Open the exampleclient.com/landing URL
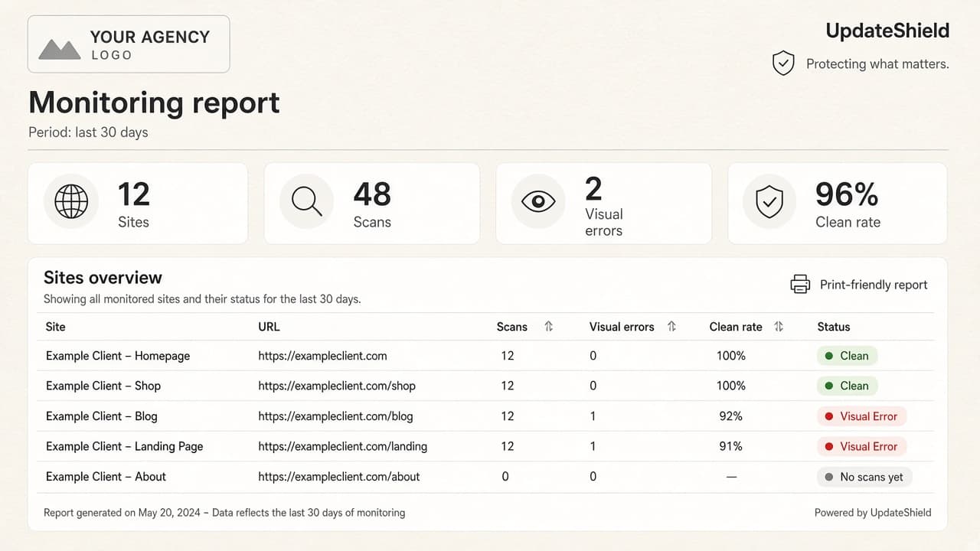This screenshot has height=551, width=980. tap(343, 446)
